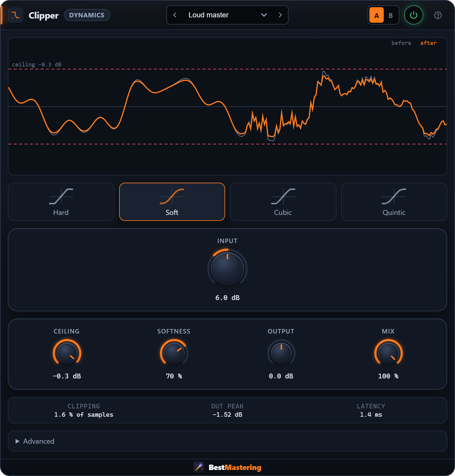Click the Clipper plugin title
455x476 pixels.
pos(43,15)
